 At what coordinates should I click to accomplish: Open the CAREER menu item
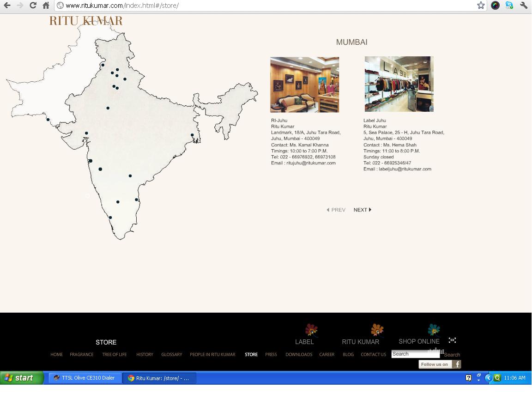click(327, 355)
